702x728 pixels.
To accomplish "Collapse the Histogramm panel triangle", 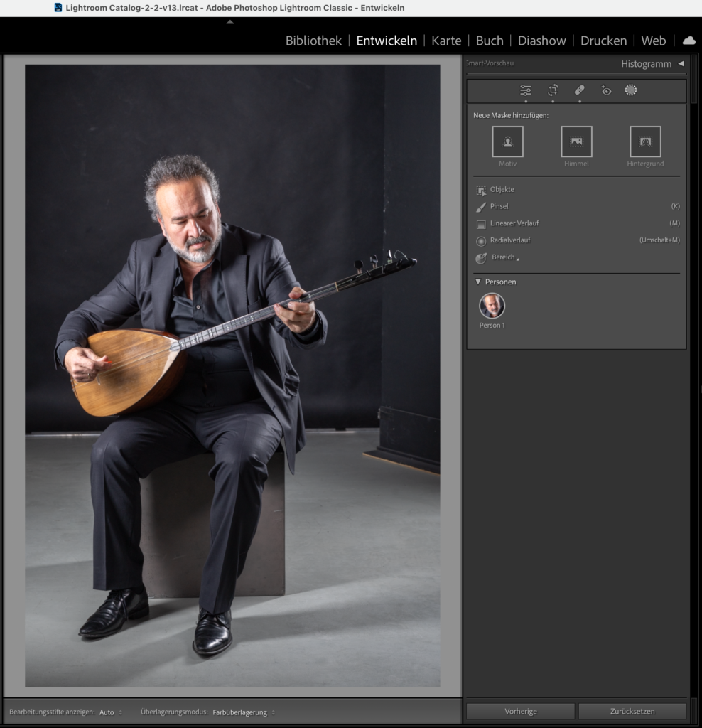I will point(681,63).
